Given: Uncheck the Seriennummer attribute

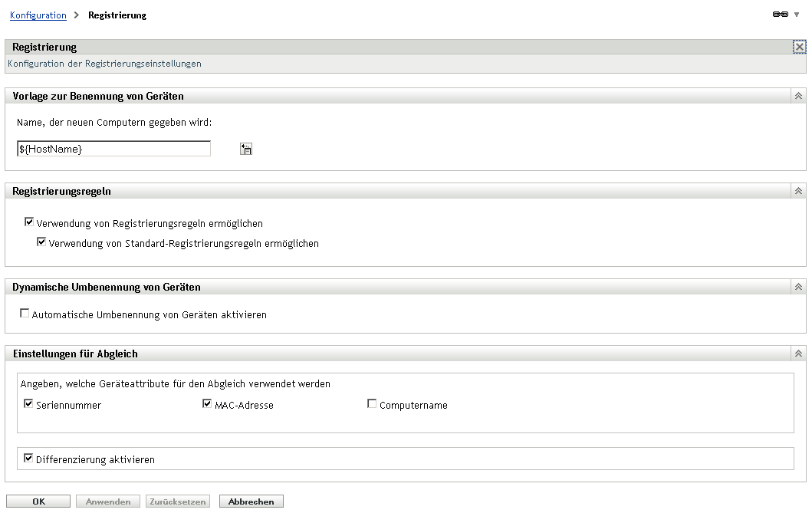Looking at the screenshot, I should [28, 403].
